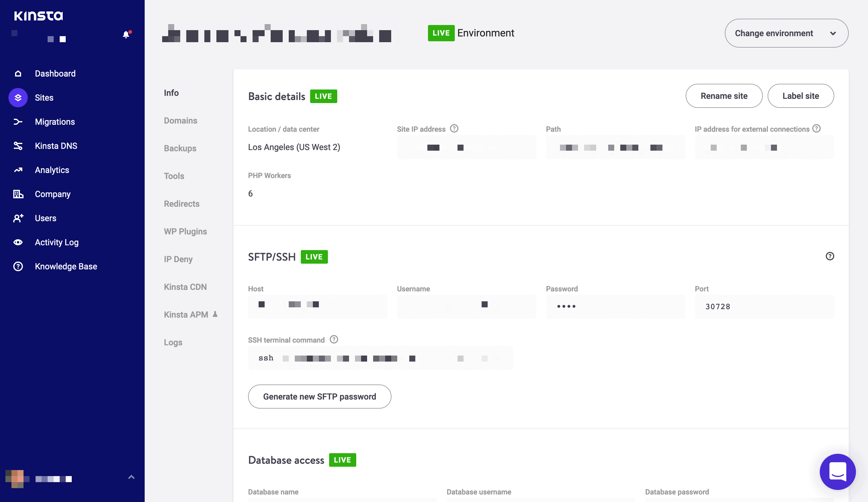Viewport: 868px width, 502px height.
Task: Click the Activity Log eye icon
Action: [x=18, y=242]
